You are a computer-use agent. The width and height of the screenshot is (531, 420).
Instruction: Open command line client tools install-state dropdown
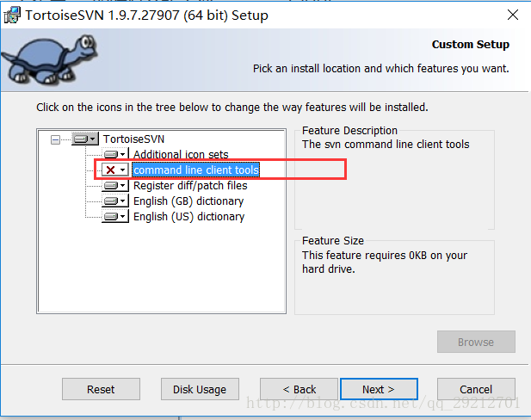[114, 170]
